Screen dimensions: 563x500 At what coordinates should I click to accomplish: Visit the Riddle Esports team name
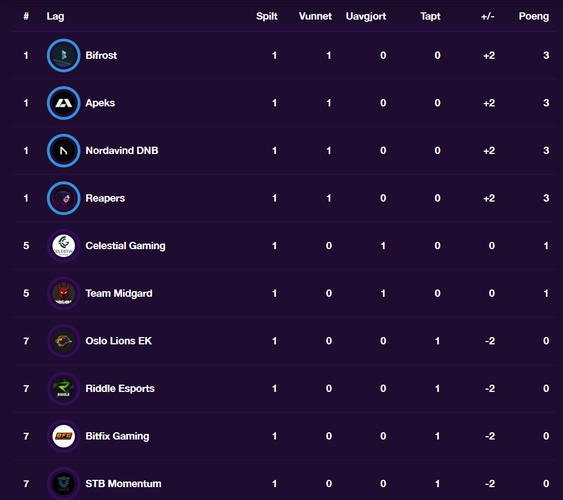tap(120, 388)
